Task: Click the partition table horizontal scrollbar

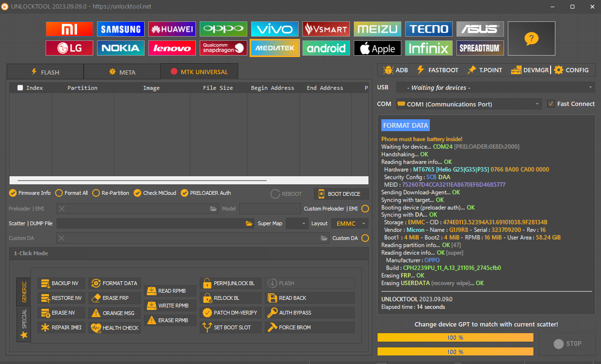Action: tap(142, 181)
